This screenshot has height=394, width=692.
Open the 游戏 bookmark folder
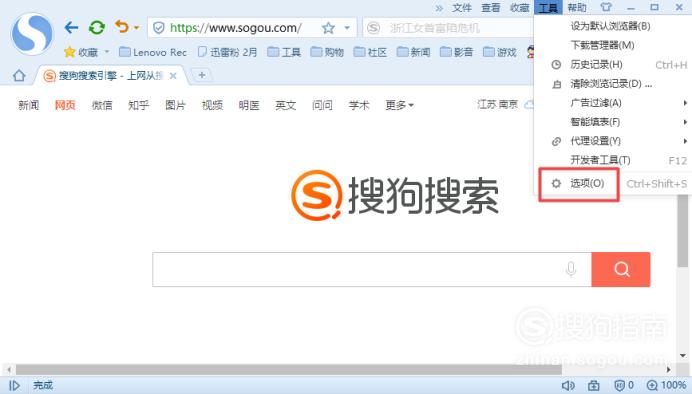point(500,53)
